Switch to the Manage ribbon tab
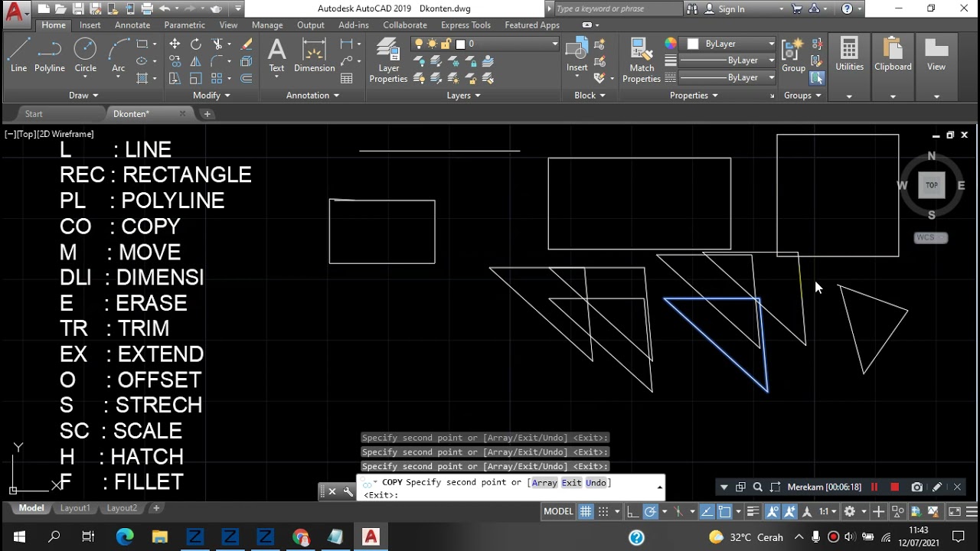The height and width of the screenshot is (551, 980). click(x=267, y=25)
